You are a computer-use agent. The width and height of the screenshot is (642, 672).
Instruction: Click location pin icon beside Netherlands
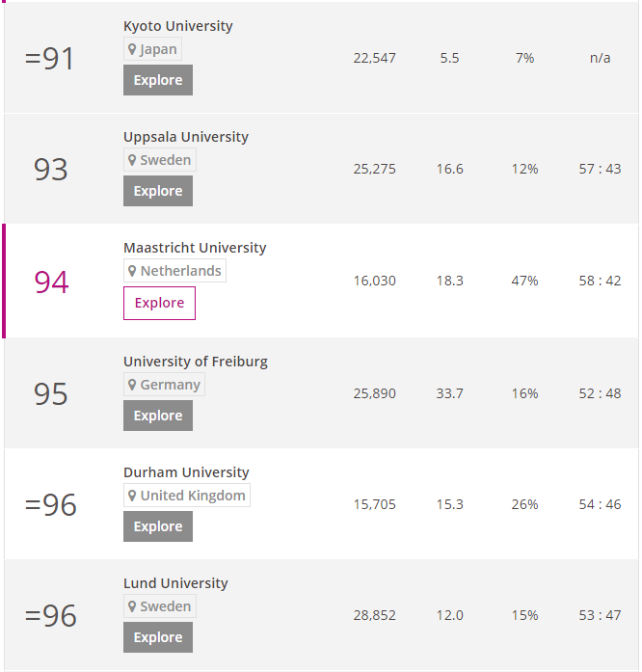click(132, 271)
